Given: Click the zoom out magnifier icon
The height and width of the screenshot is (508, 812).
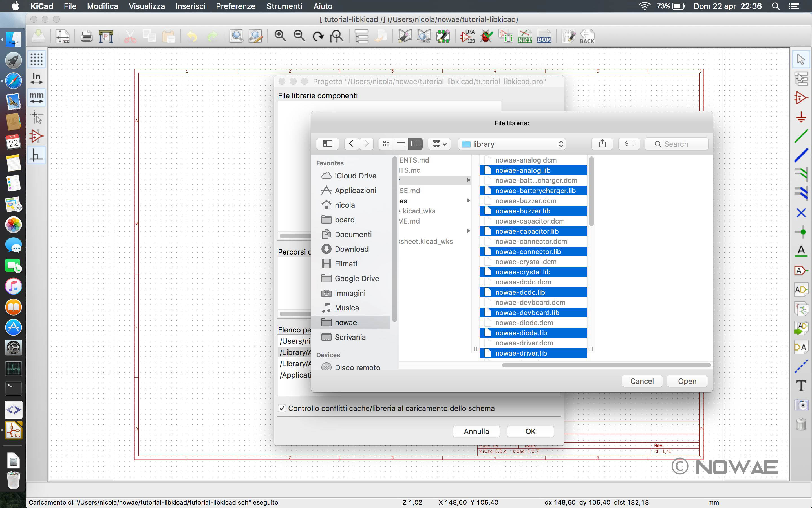Looking at the screenshot, I should click(x=299, y=36).
